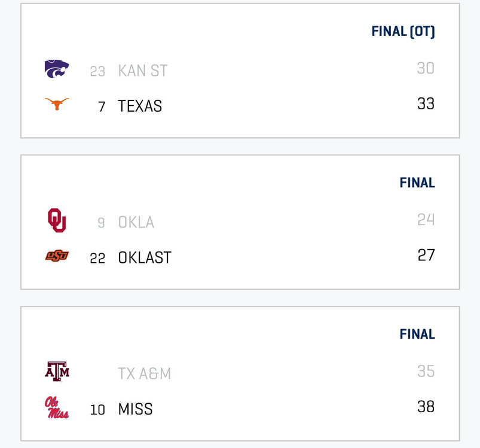Click the Oklahoma State OSU logo

pyautogui.click(x=57, y=256)
